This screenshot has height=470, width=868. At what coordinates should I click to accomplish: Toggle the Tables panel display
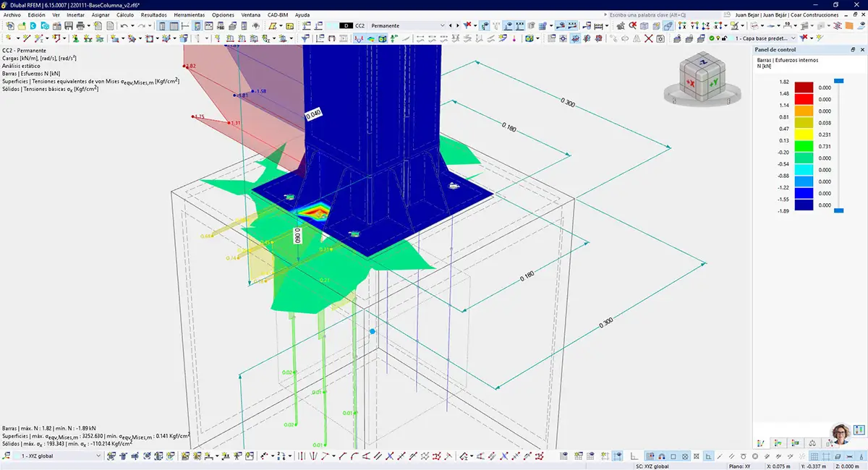tap(174, 26)
